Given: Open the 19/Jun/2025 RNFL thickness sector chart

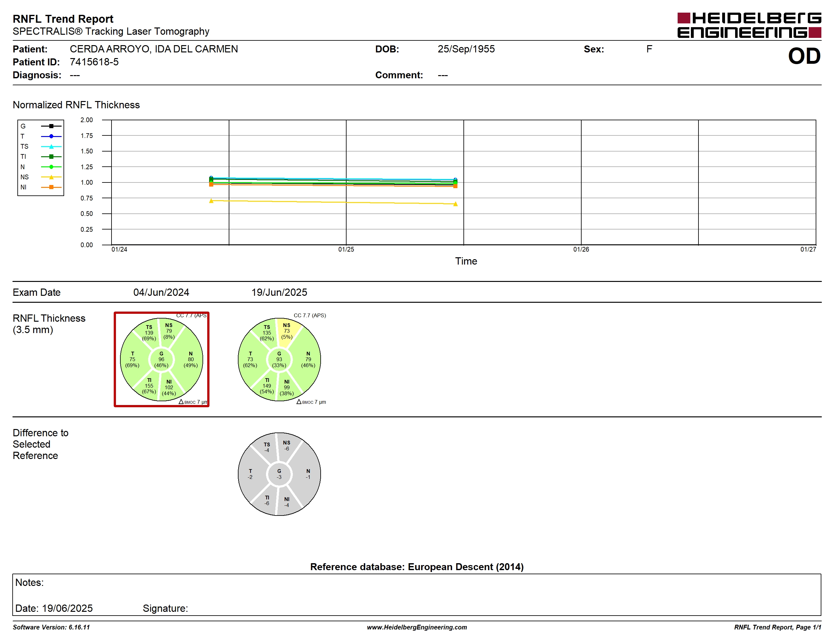Looking at the screenshot, I should coord(279,359).
